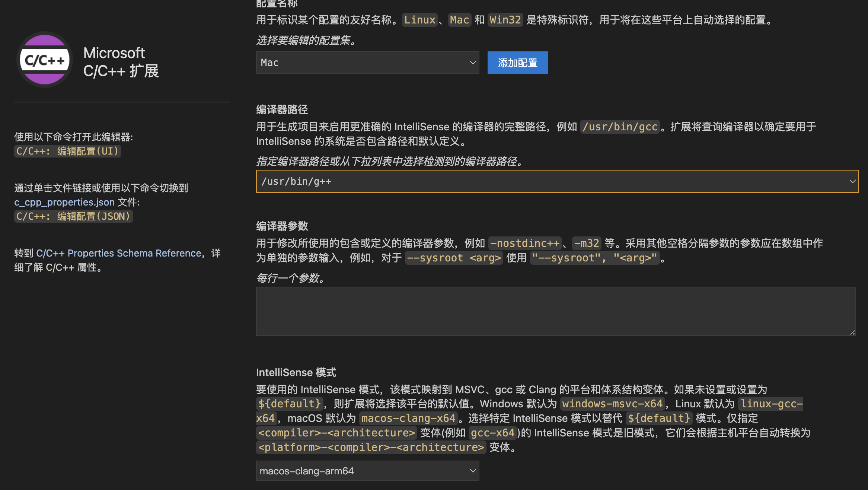This screenshot has width=868, height=490.
Task: Select the /usr/bin/g++ path text field
Action: click(447, 181)
